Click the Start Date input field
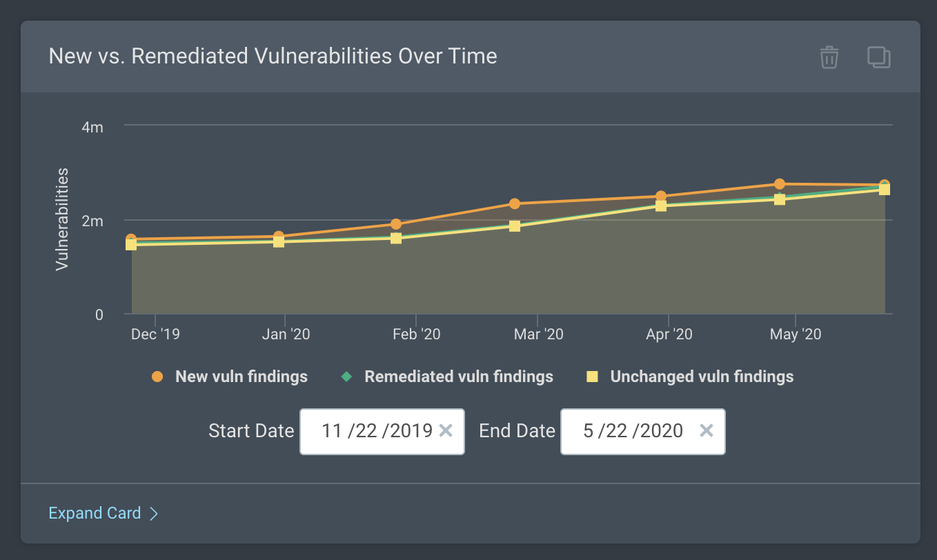Image resolution: width=937 pixels, height=560 pixels. point(376,431)
